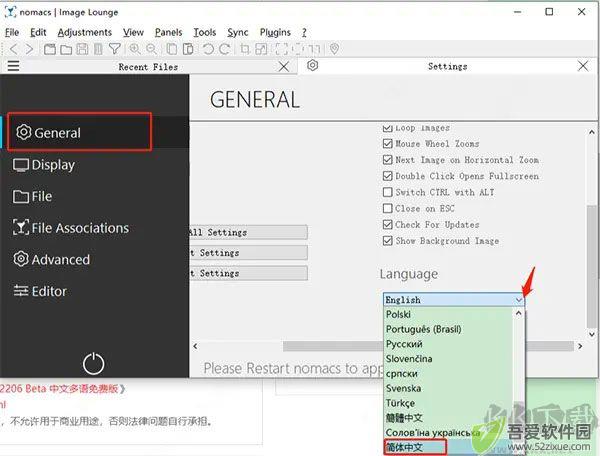Select Português (Brasil) language option
The width and height of the screenshot is (600, 456).
click(448, 329)
